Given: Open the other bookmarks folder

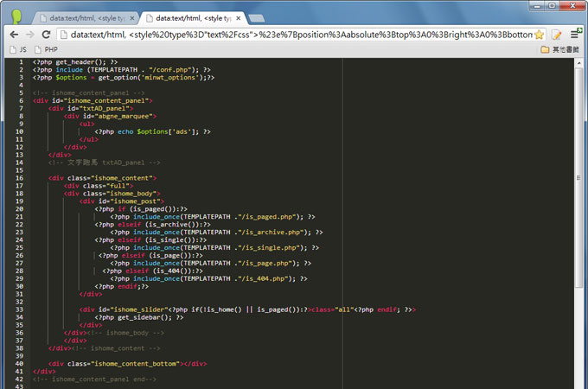Looking at the screenshot, I should pyautogui.click(x=559, y=49).
